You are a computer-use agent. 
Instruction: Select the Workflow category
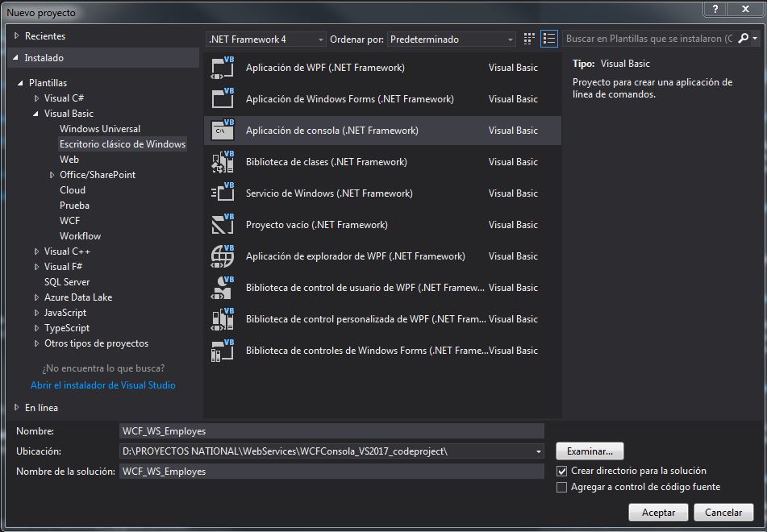coord(80,236)
